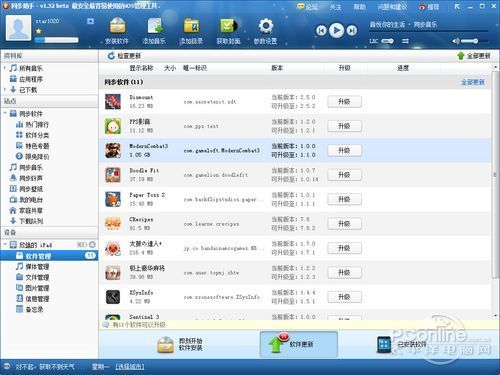Open the user avatar picture
This screenshot has height=375, width=500.
[x=18, y=28]
